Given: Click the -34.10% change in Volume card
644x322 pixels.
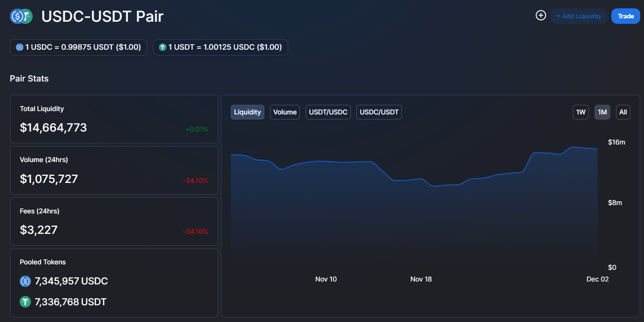Looking at the screenshot, I should point(195,180).
